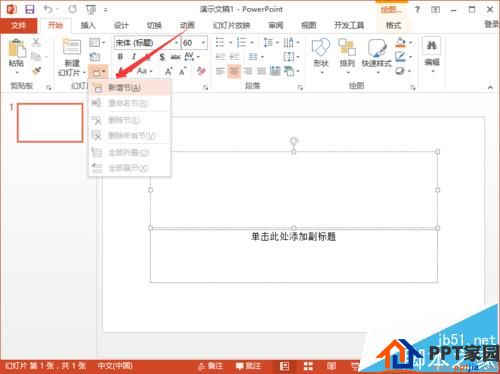Screen dimensions: 500x374
Task: Click the PowerPoint Help question mark icon
Action: (417, 9)
